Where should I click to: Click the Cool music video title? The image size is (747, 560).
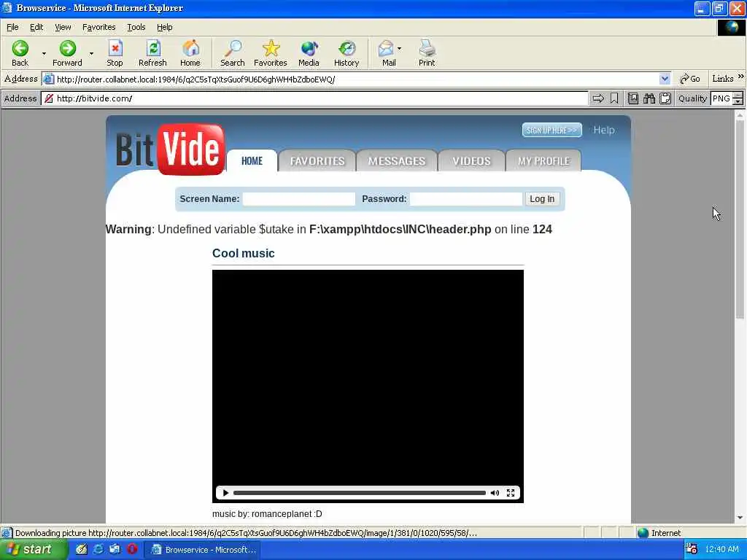[x=244, y=253]
